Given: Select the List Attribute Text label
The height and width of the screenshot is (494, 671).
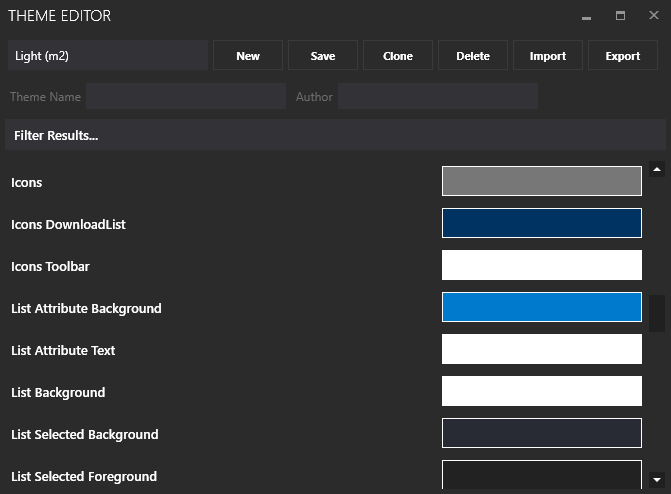Looking at the screenshot, I should pos(63,350).
